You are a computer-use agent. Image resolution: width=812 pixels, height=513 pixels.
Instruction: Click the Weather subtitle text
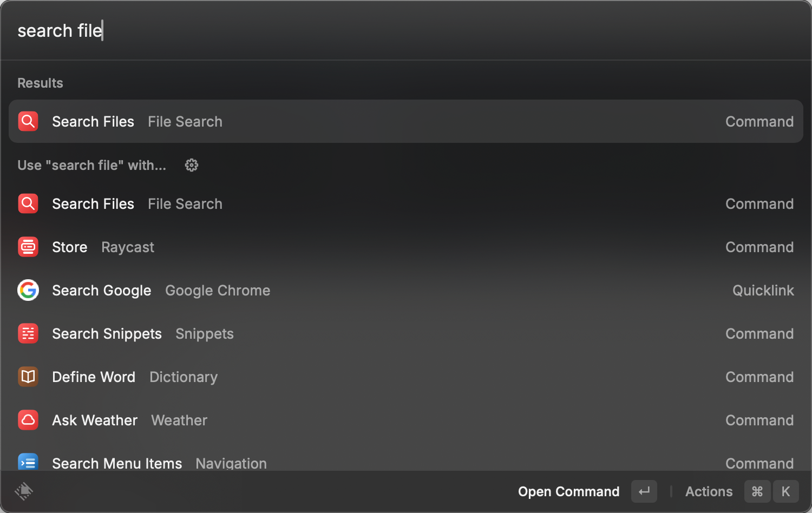point(179,420)
